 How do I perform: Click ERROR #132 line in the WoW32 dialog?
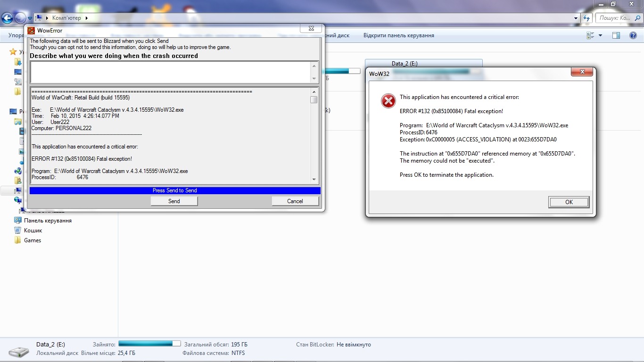[x=451, y=111]
